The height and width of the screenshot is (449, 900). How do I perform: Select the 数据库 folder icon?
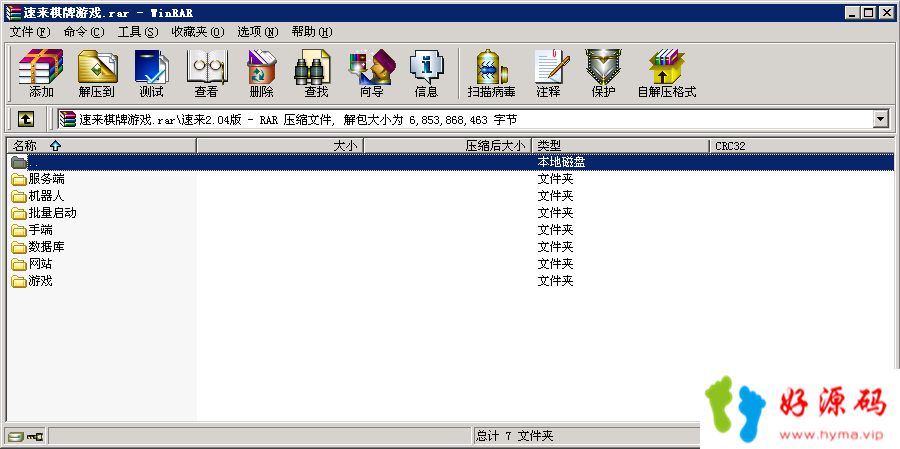coord(19,247)
